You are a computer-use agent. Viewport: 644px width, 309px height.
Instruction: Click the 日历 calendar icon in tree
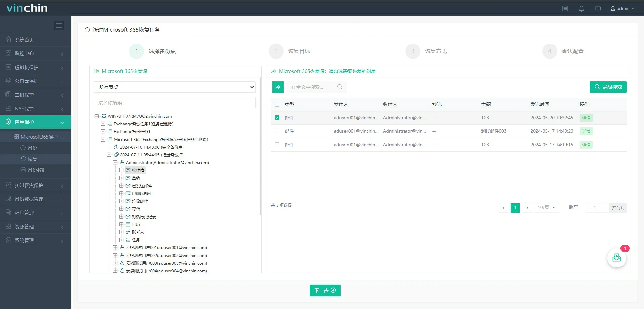[128, 224]
